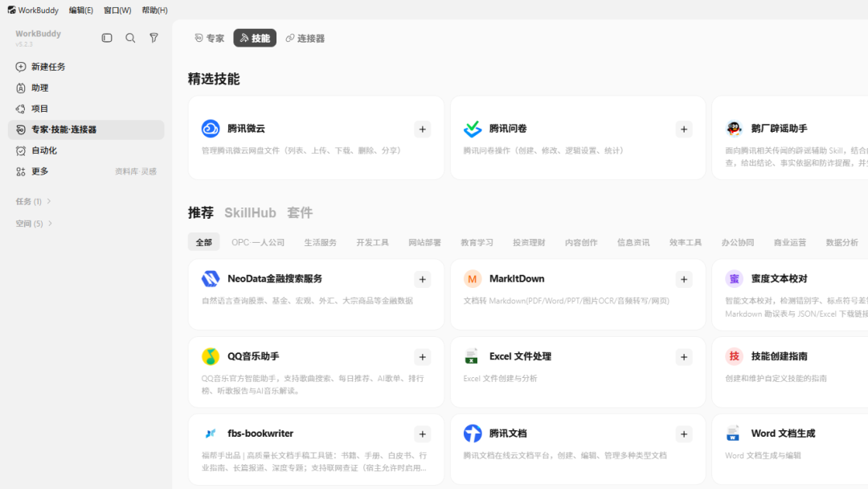The width and height of the screenshot is (868, 489).
Task: Click the QQ音乐助手 logo icon
Action: click(211, 356)
